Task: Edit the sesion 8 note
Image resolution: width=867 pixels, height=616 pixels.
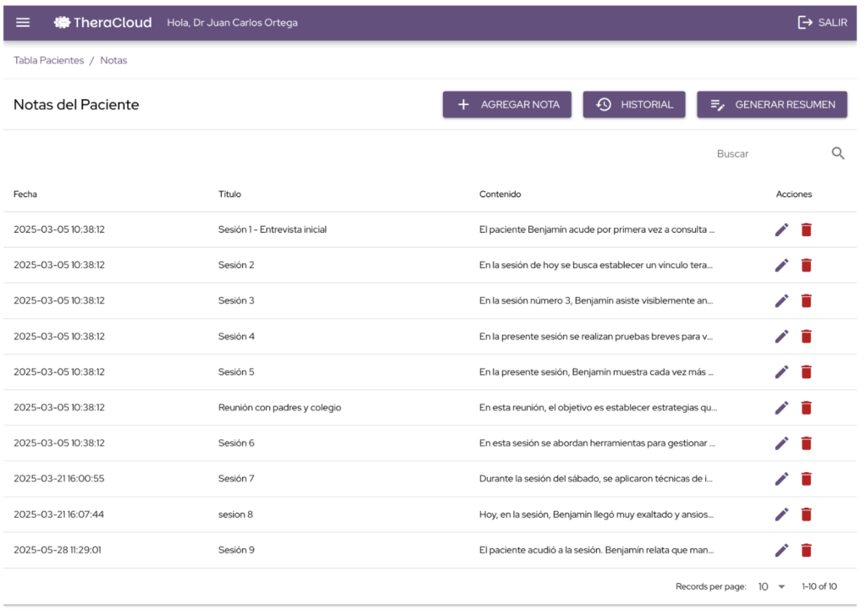Action: [x=781, y=514]
